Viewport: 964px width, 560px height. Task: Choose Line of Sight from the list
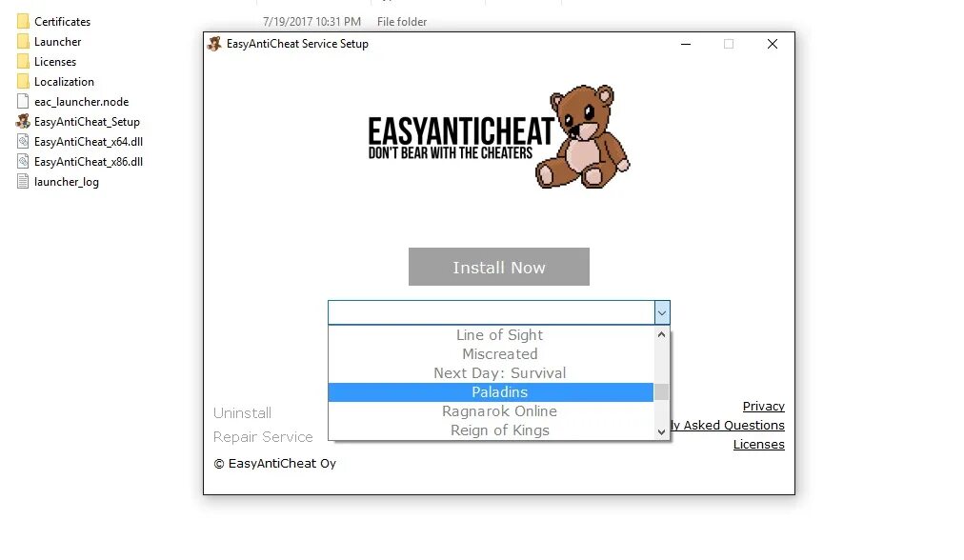point(491,335)
